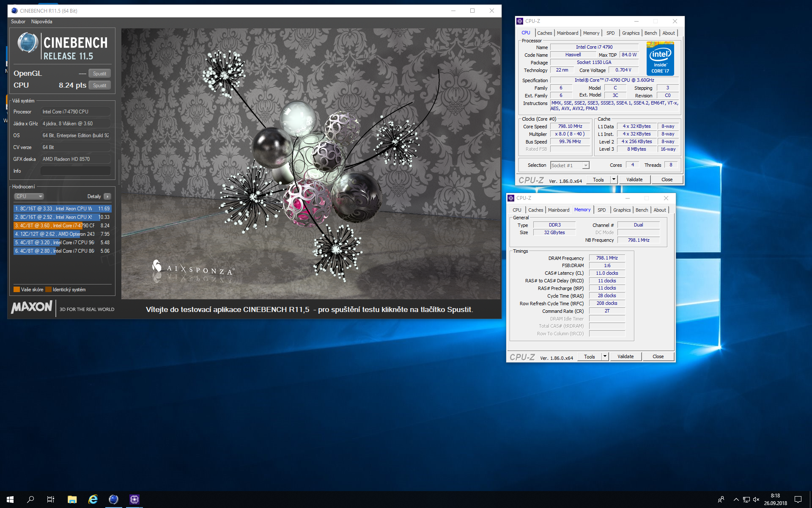Click the orange Vaše skóre swatch
This screenshot has width=812, height=508.
coord(16,290)
